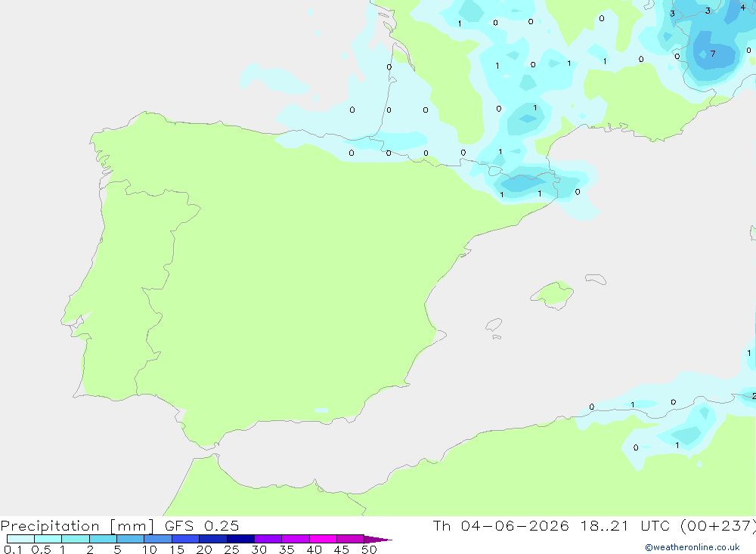Click the legend label '35'

(x=287, y=549)
